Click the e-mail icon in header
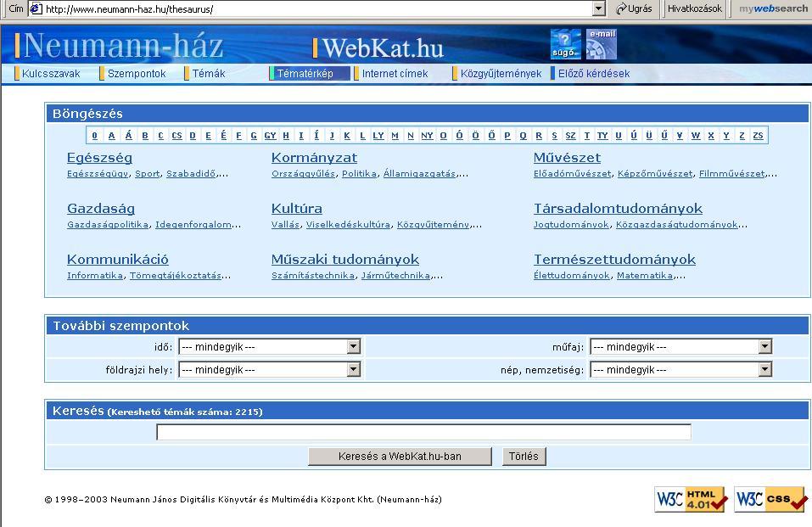Screen dimensions: 812x527 pos(602,44)
